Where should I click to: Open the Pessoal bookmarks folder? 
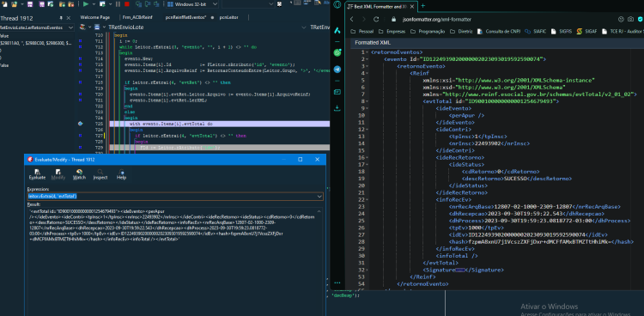[362, 31]
